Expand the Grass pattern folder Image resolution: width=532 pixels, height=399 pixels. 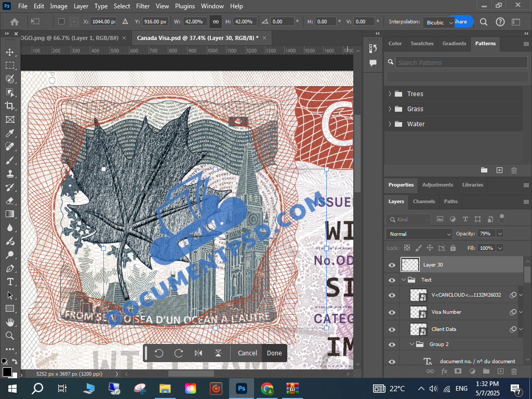click(390, 109)
